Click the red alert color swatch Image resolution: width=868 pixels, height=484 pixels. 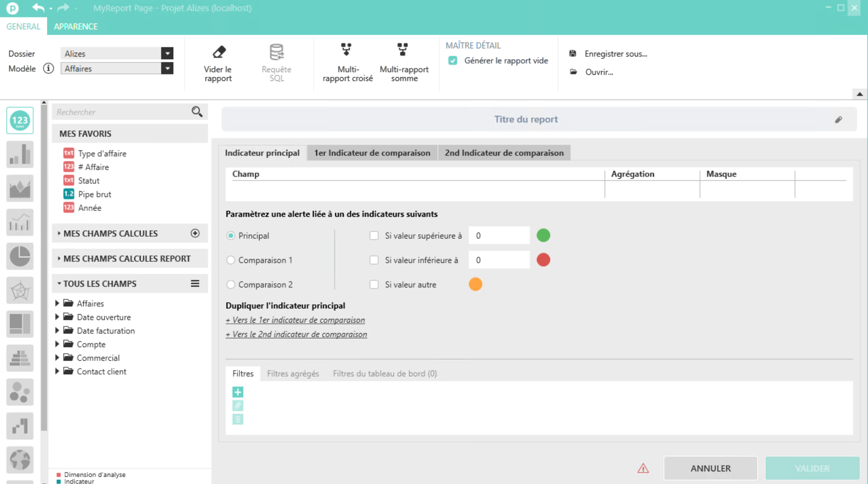coord(543,260)
